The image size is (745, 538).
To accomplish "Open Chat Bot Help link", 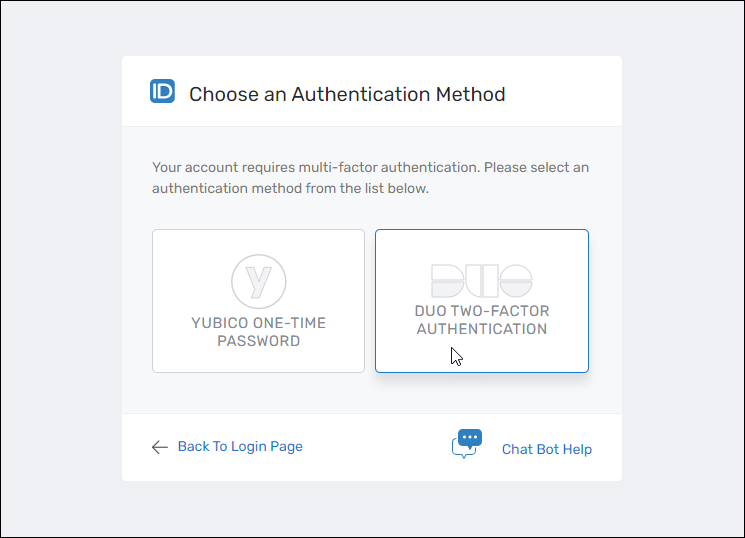I will 547,449.
